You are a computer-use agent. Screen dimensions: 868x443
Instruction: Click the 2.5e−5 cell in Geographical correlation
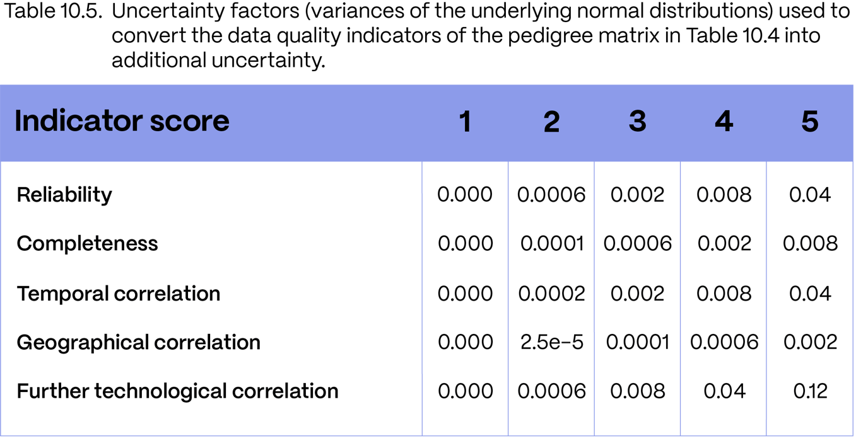coord(551,342)
